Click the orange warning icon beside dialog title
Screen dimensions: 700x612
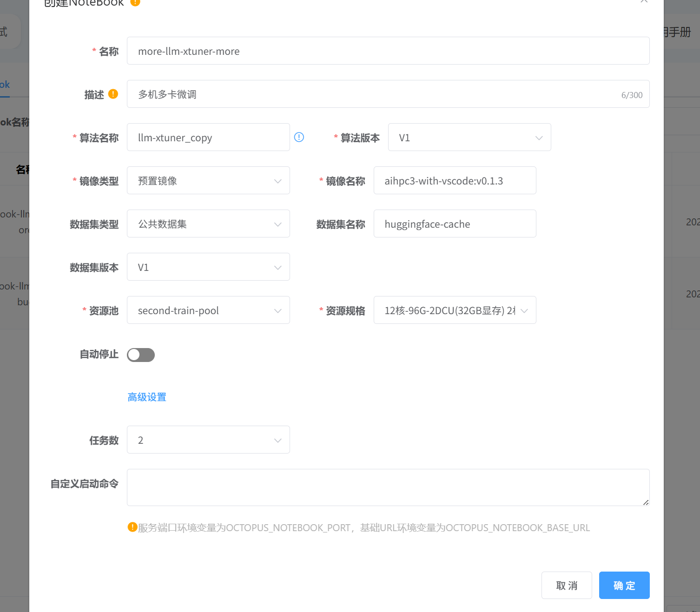click(135, 2)
